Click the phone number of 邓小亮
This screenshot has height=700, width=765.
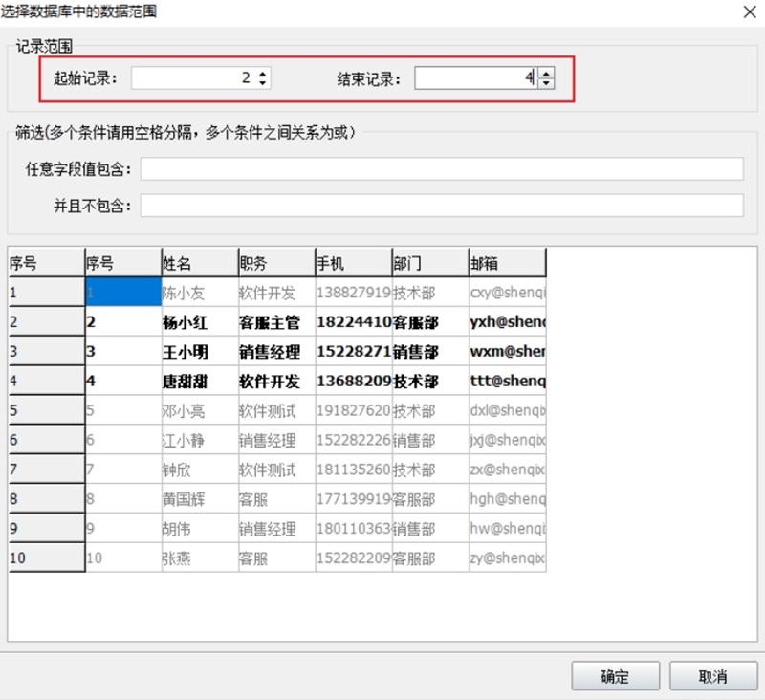[x=352, y=410]
